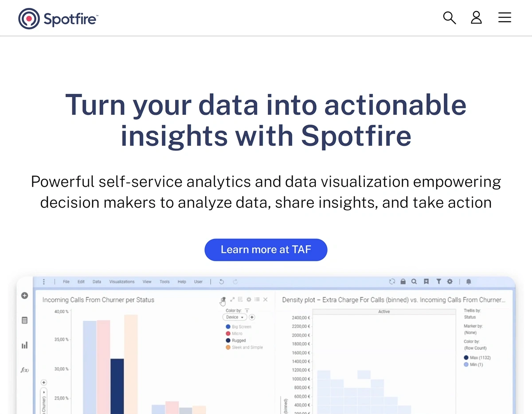Open the Device color-by dropdown

235,317
